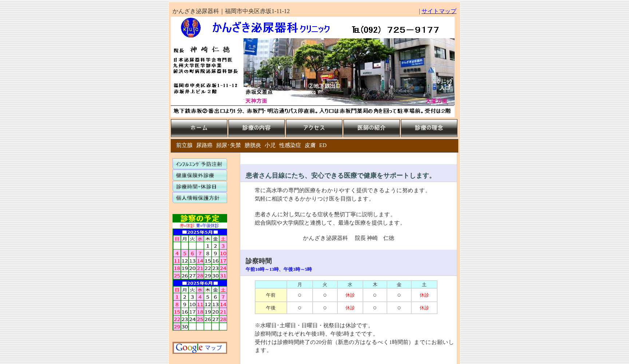Select May 28 on the 2025年5月 calendar
The height and width of the screenshot is (364, 629).
(x=199, y=276)
